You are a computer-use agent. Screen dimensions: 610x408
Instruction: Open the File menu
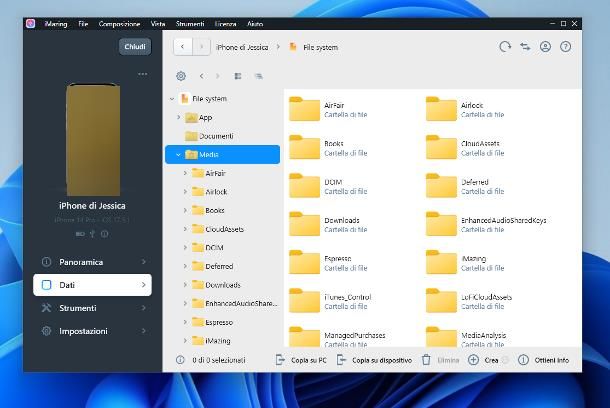[83, 24]
